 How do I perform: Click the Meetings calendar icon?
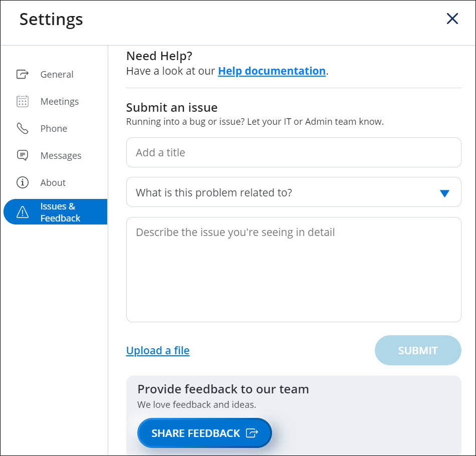tap(23, 101)
